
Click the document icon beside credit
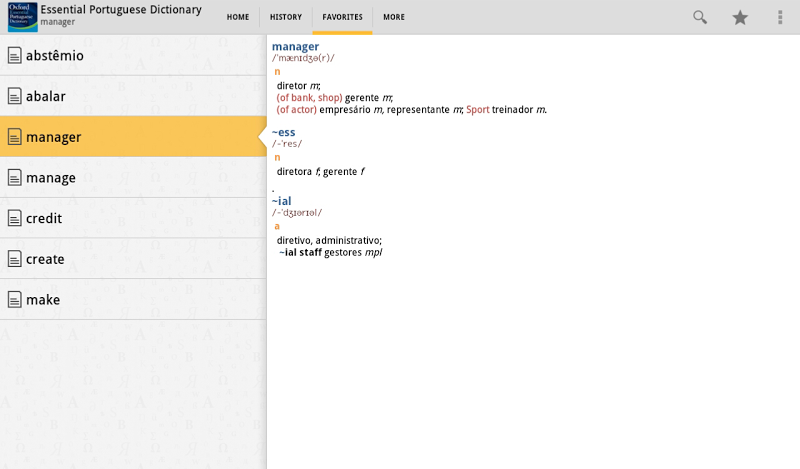tap(14, 218)
